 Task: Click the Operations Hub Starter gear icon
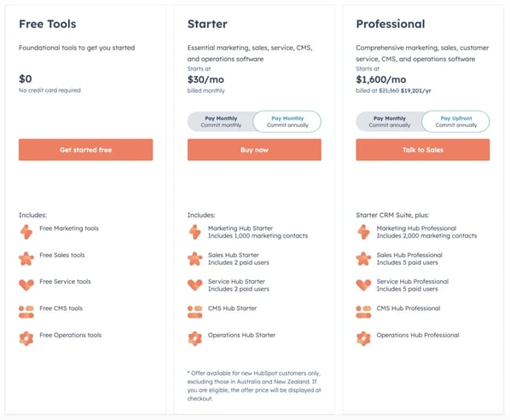click(194, 338)
